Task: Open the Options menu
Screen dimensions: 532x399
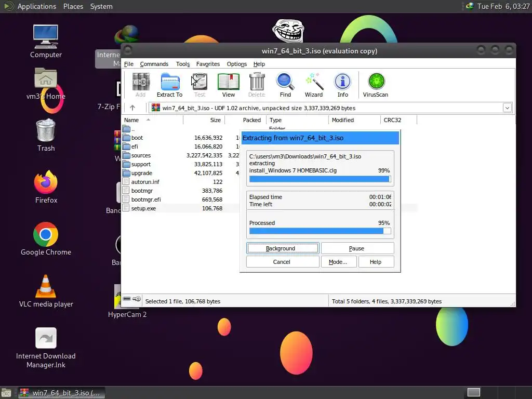Action: tap(237, 64)
